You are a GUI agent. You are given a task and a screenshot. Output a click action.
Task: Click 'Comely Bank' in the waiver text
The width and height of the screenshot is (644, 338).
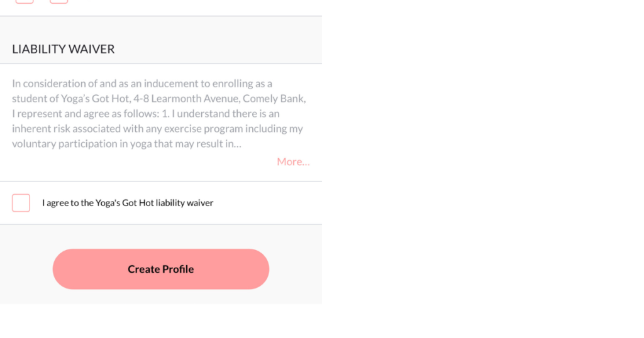274,99
